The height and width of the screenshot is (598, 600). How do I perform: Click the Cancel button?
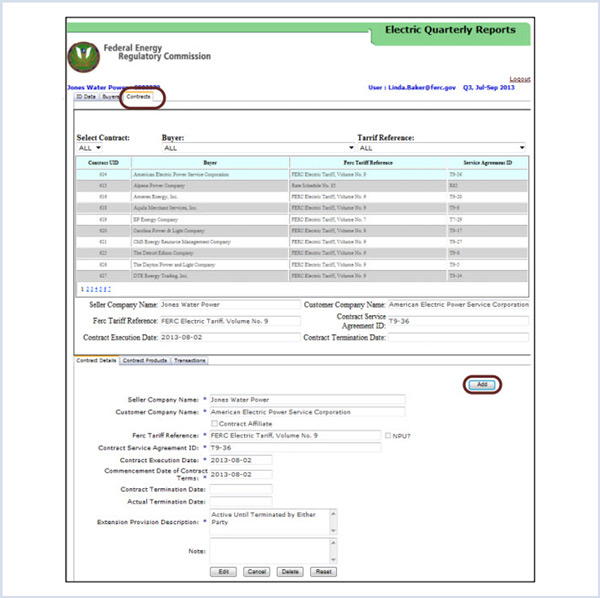point(256,571)
